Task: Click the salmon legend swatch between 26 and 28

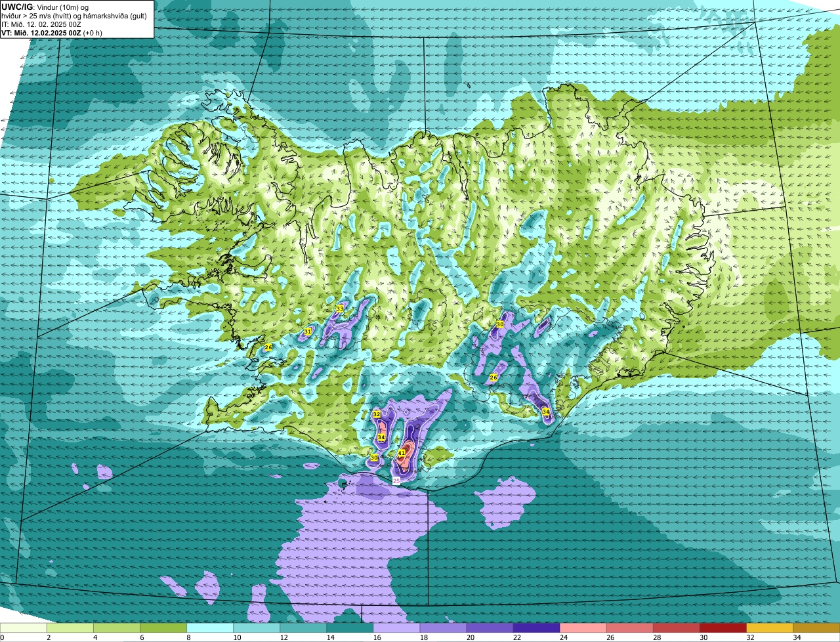Action: 629,628
